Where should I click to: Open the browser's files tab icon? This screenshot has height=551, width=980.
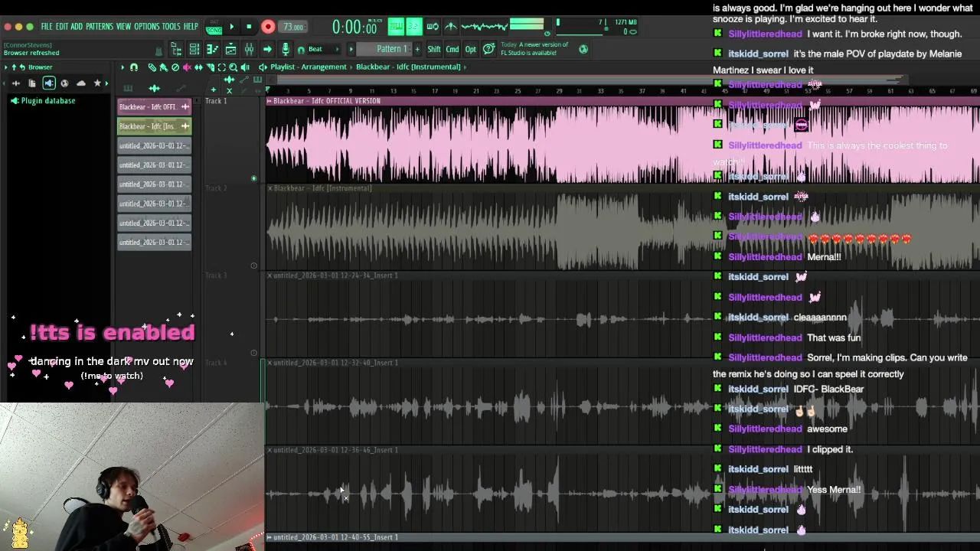[x=32, y=83]
